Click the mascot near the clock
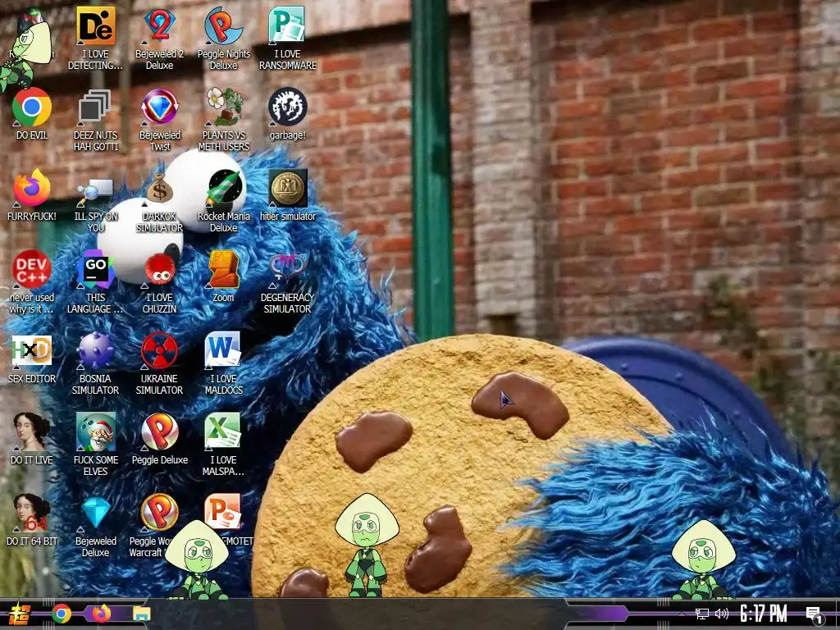This screenshot has height=630, width=840. coord(703,559)
